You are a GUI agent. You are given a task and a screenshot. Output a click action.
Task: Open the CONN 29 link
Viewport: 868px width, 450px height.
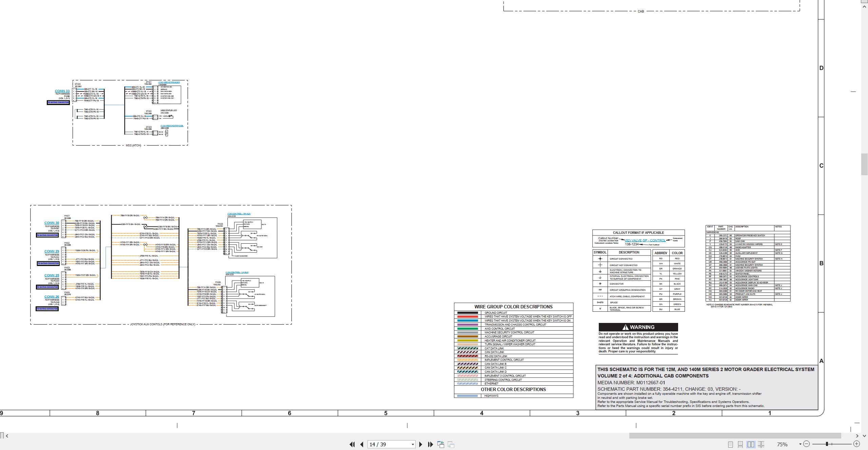[52, 251]
